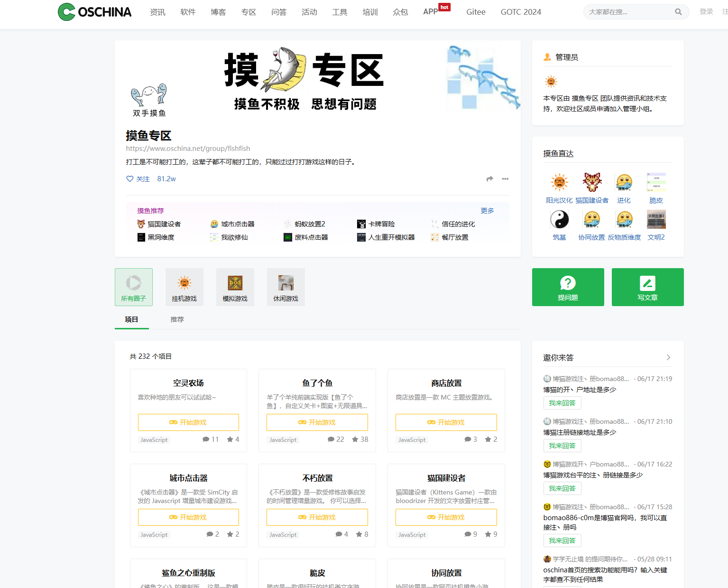Open the 博客 navigation menu item

click(218, 12)
